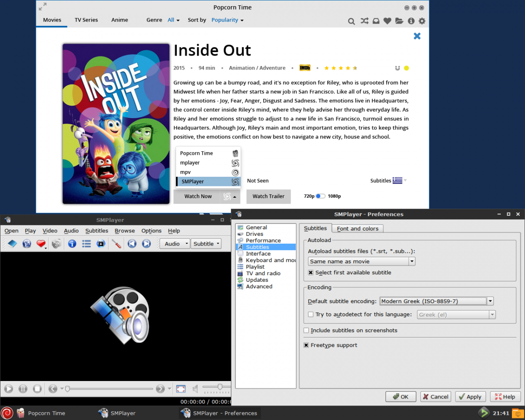Viewport: 525px width, 420px height.
Task: Open the SMPlayer 'Subtitles' menu
Action: click(x=97, y=231)
